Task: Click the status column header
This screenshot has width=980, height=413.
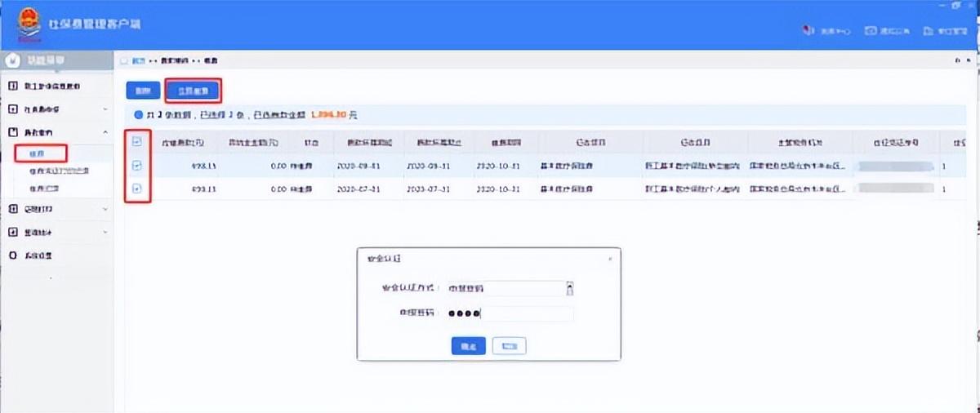Action: pos(310,141)
